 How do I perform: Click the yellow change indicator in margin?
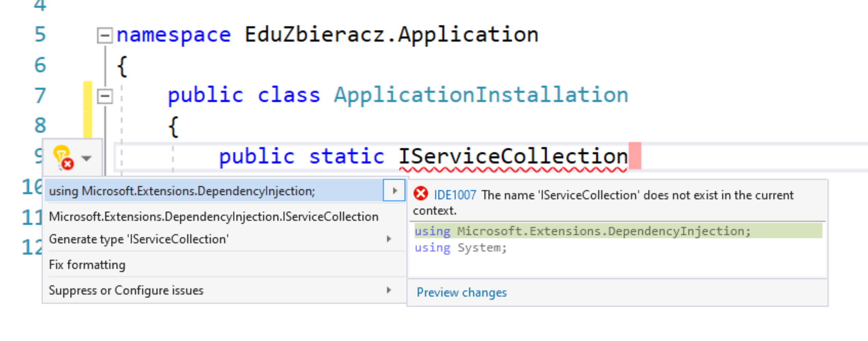click(x=88, y=110)
